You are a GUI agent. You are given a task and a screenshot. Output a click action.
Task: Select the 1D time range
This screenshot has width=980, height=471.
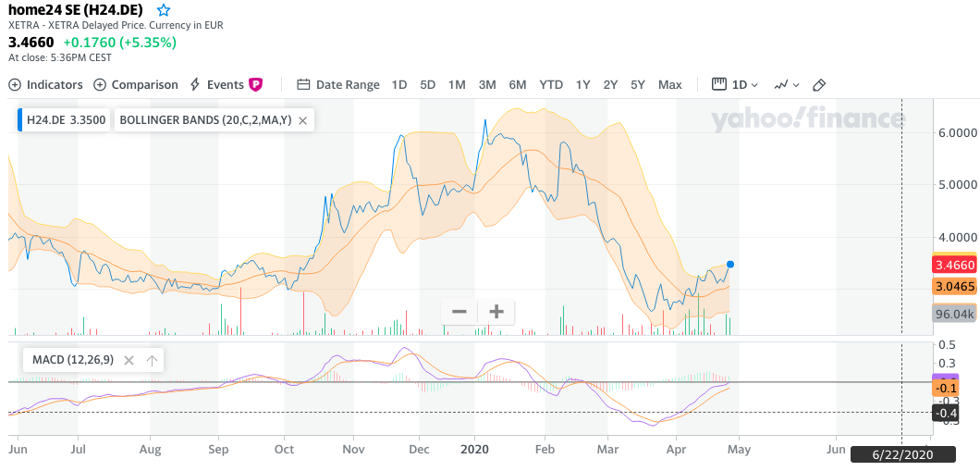pos(399,84)
